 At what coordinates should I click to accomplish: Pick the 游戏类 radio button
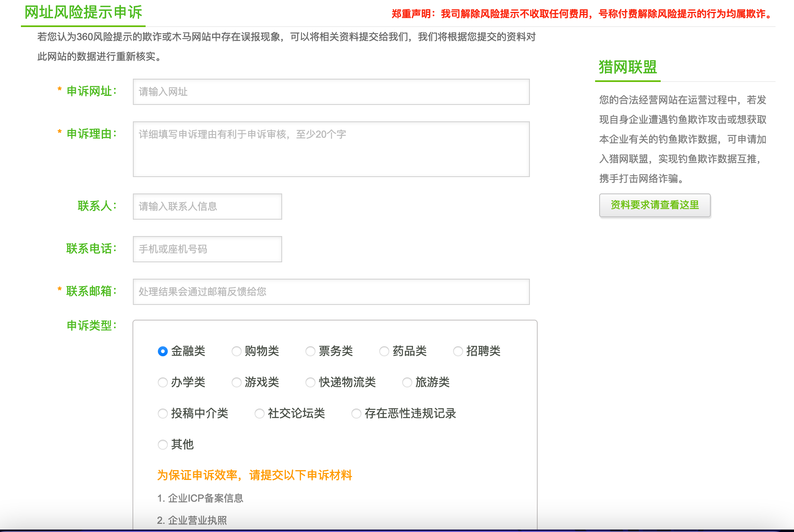[237, 382]
